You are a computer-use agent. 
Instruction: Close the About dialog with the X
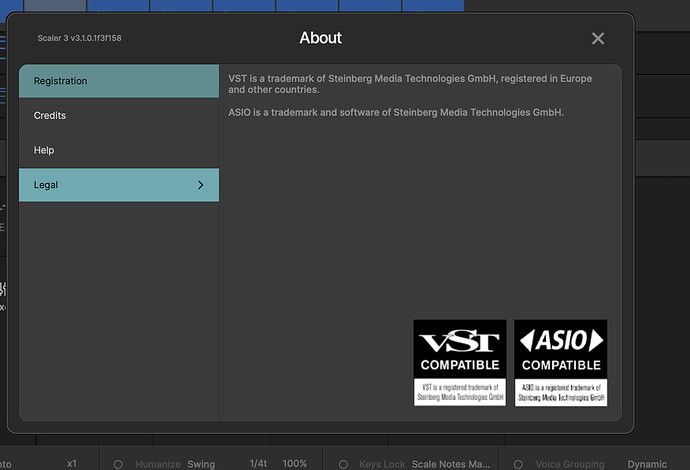[598, 38]
